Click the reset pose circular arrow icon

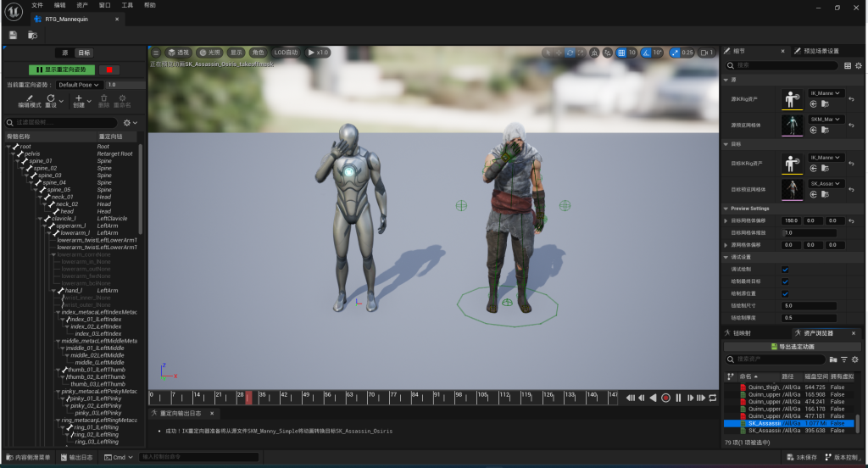[51, 98]
